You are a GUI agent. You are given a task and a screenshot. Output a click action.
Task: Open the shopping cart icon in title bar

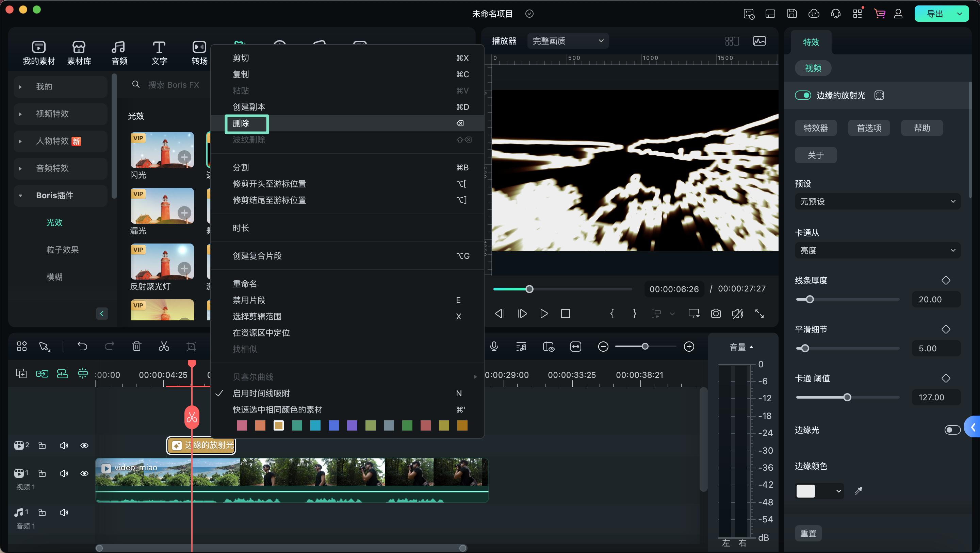point(879,14)
